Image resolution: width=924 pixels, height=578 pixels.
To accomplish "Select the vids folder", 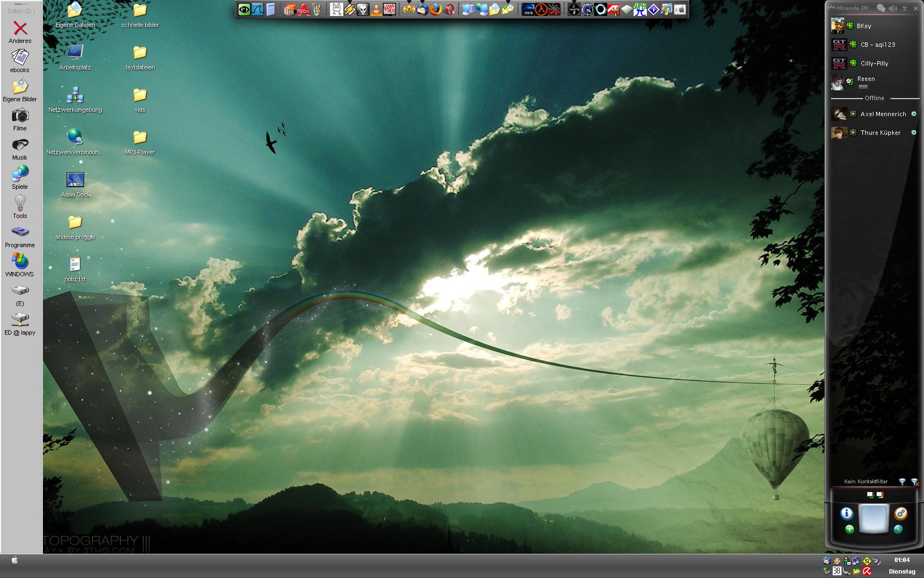I will point(140,99).
